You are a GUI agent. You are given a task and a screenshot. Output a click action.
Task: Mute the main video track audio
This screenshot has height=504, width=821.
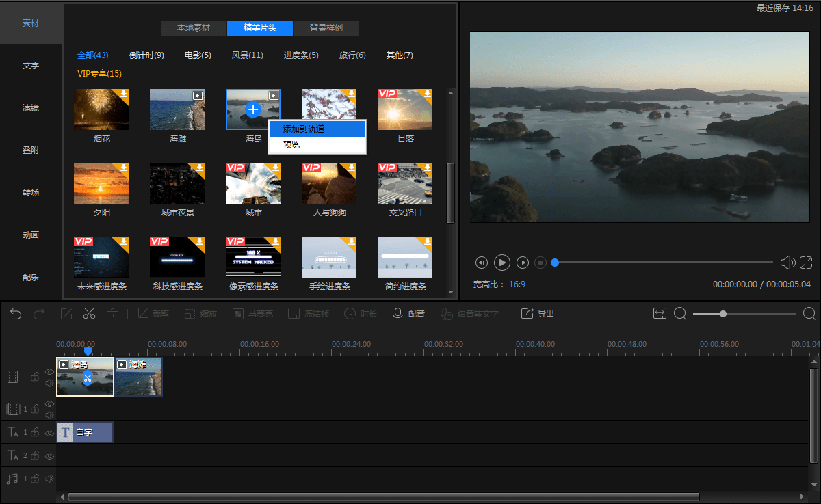49,383
